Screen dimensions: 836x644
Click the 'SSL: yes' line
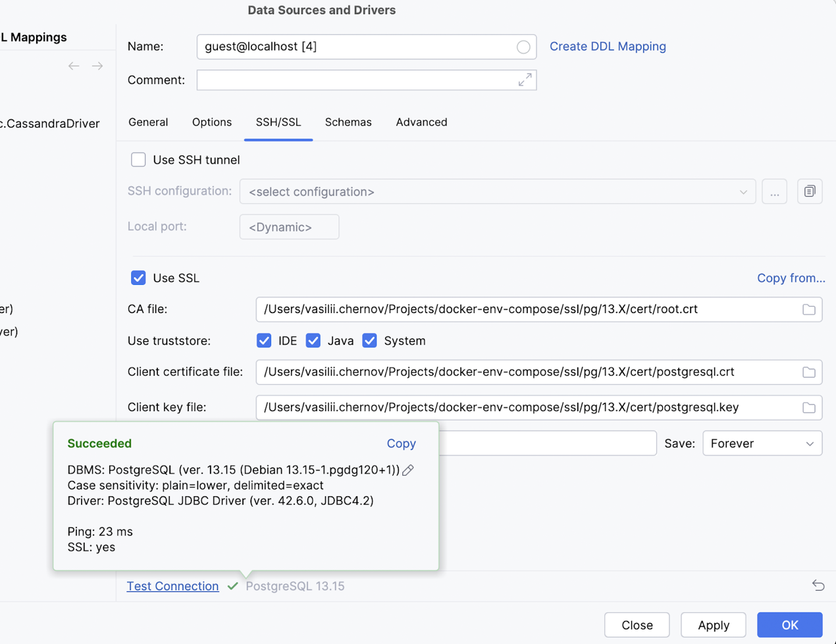pyautogui.click(x=91, y=547)
